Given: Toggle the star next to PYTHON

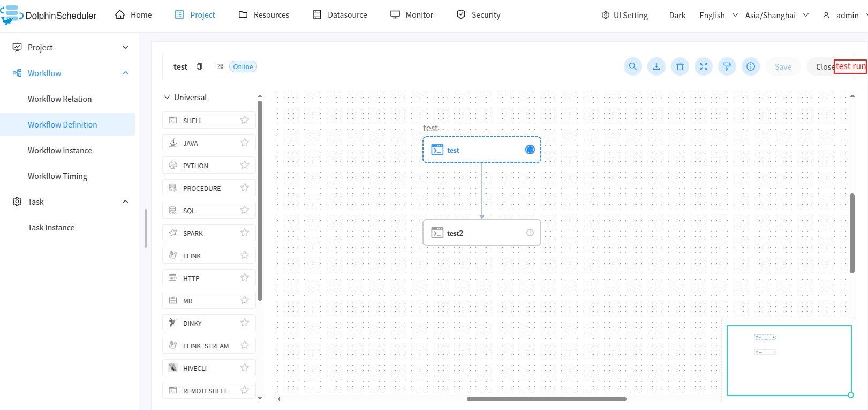Looking at the screenshot, I should [245, 165].
